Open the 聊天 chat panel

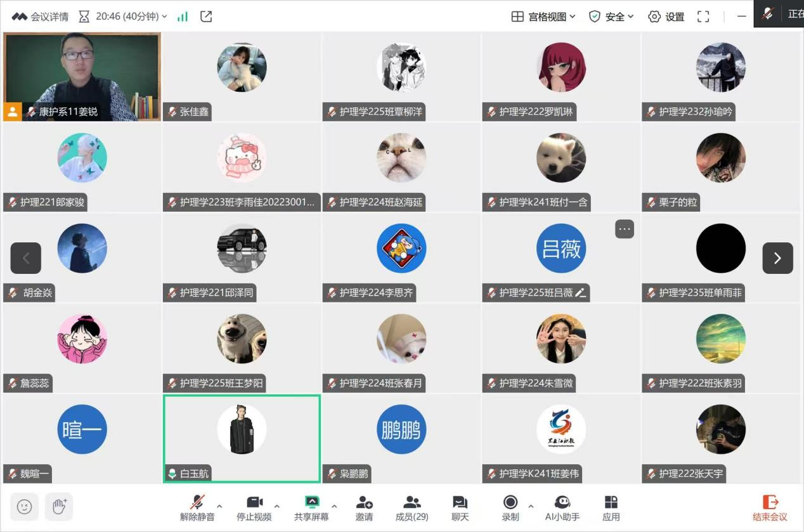click(x=460, y=508)
